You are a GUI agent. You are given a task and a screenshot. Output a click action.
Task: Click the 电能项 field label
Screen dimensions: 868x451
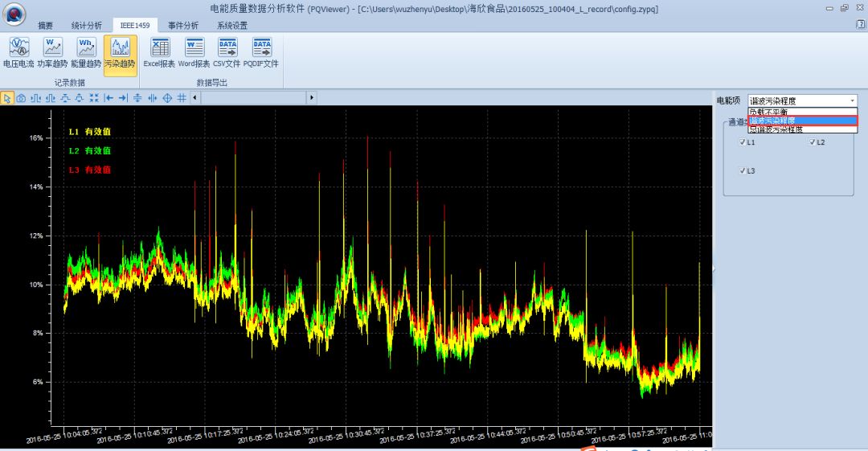pyautogui.click(x=728, y=100)
